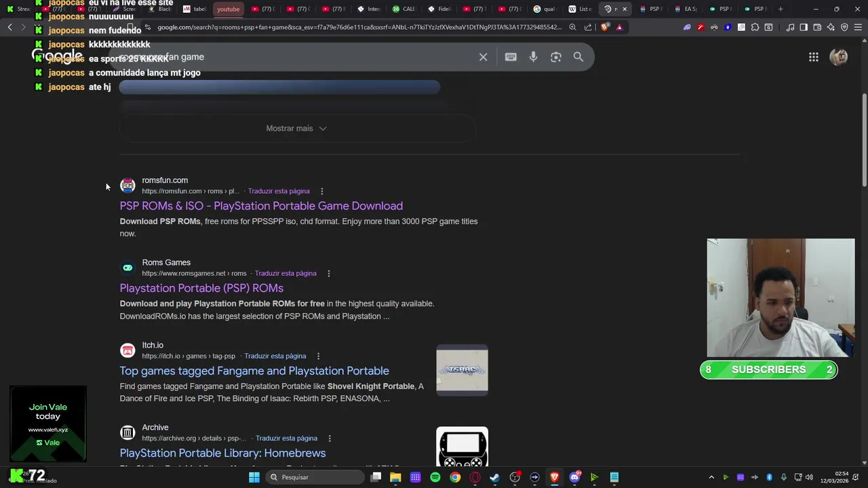This screenshot has height=488, width=868.
Task: Open Steam from the taskbar
Action: [x=495, y=477]
